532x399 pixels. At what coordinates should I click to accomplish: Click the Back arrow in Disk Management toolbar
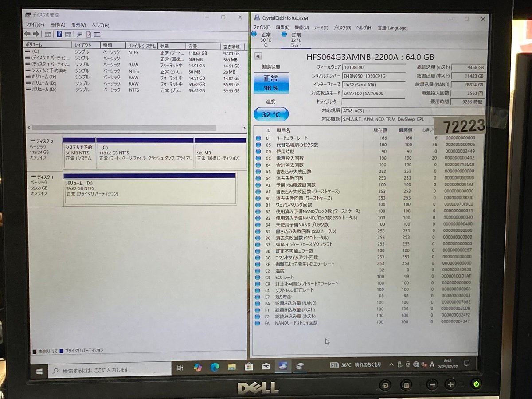click(27, 34)
